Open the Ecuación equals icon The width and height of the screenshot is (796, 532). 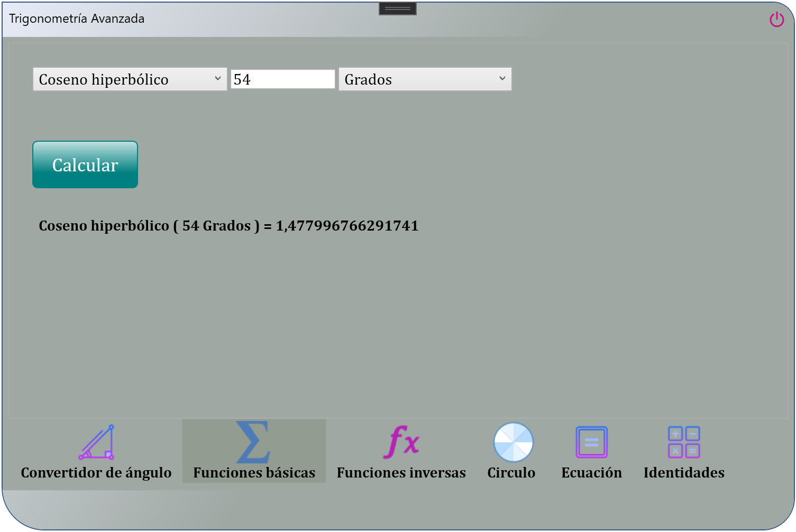(591, 442)
